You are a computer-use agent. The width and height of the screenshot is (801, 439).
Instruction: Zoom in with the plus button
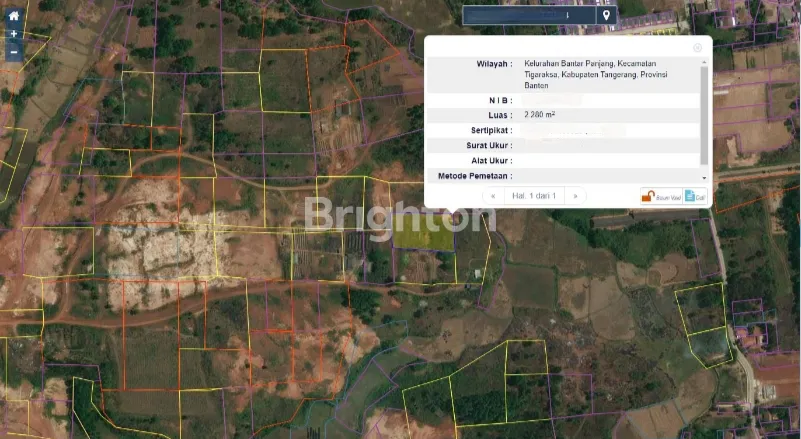[x=13, y=34]
